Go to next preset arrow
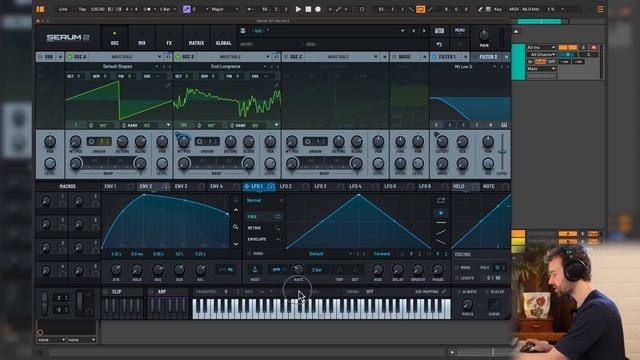The width and height of the screenshot is (640, 360). (424, 31)
